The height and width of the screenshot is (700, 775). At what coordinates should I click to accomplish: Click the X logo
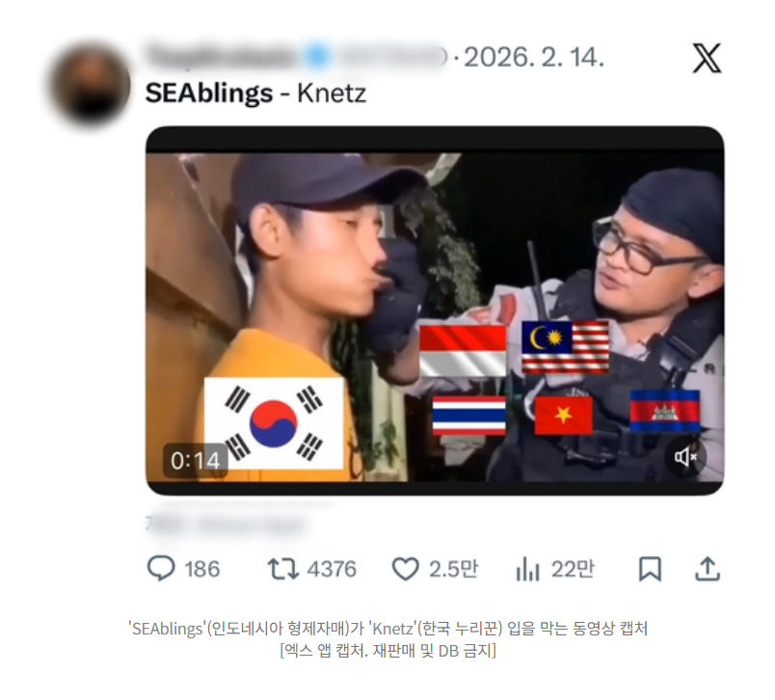click(707, 58)
